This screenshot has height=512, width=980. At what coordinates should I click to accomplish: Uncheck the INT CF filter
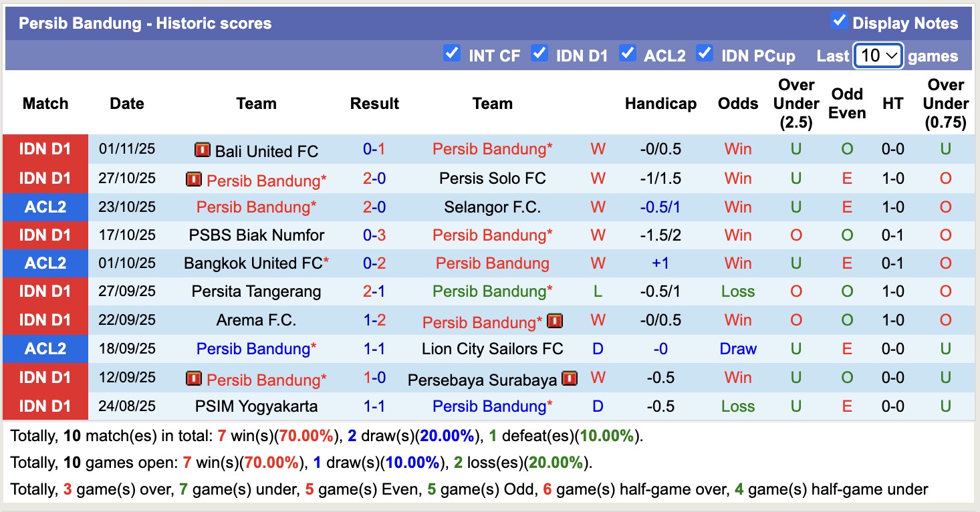click(452, 53)
